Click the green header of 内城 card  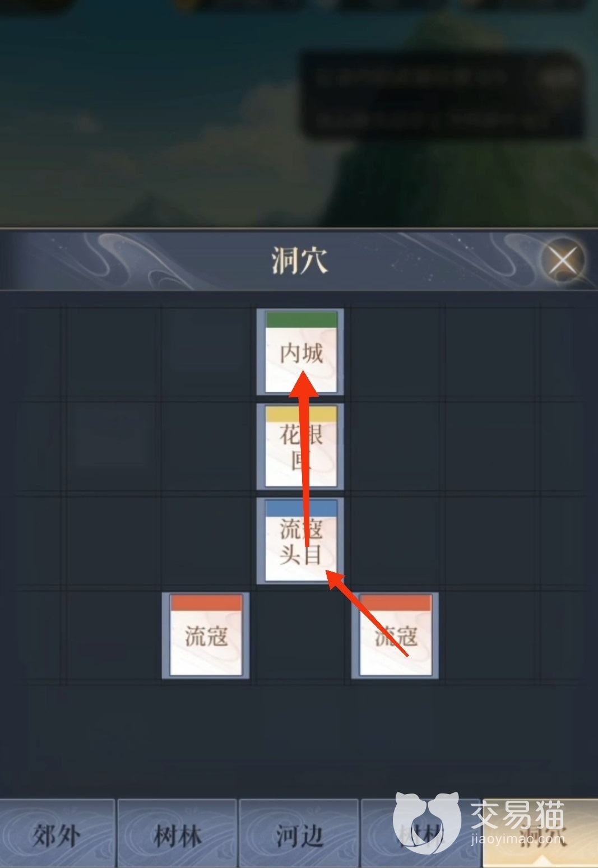click(x=301, y=320)
